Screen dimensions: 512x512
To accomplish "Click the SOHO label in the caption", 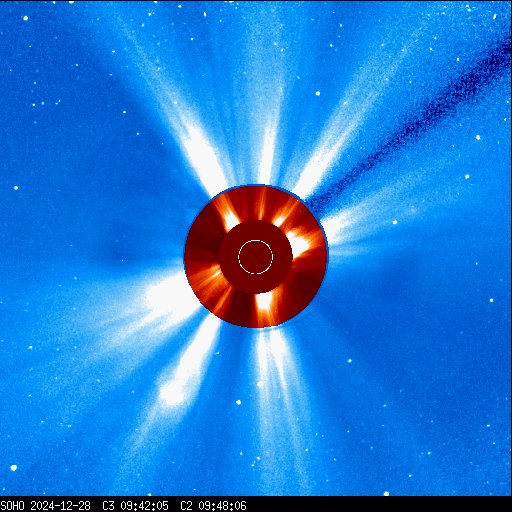I will [x=12, y=506].
